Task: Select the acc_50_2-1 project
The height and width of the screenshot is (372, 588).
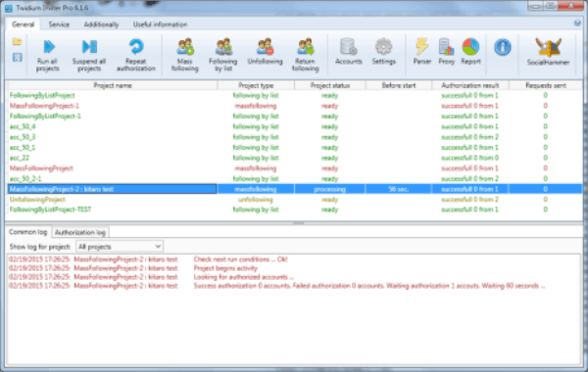Action: [x=295, y=179]
